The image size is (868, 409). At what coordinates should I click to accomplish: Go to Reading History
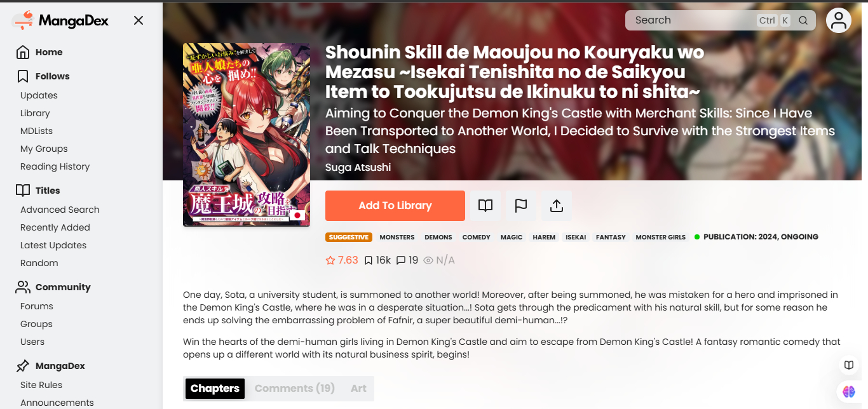[x=55, y=166]
